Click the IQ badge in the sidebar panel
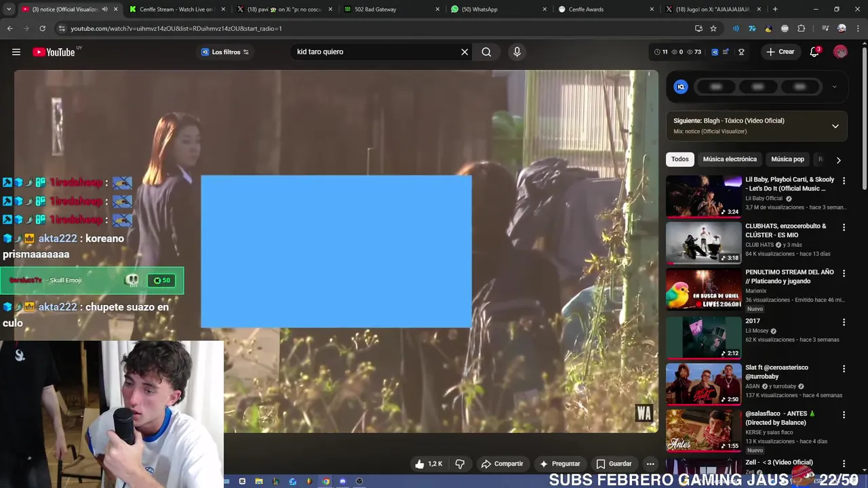868x488 pixels. pyautogui.click(x=681, y=87)
